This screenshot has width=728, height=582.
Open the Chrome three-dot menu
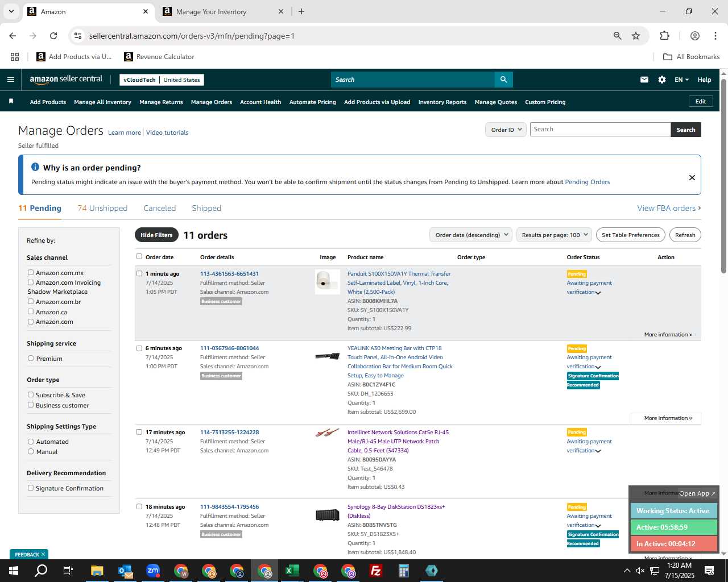pyautogui.click(x=715, y=36)
